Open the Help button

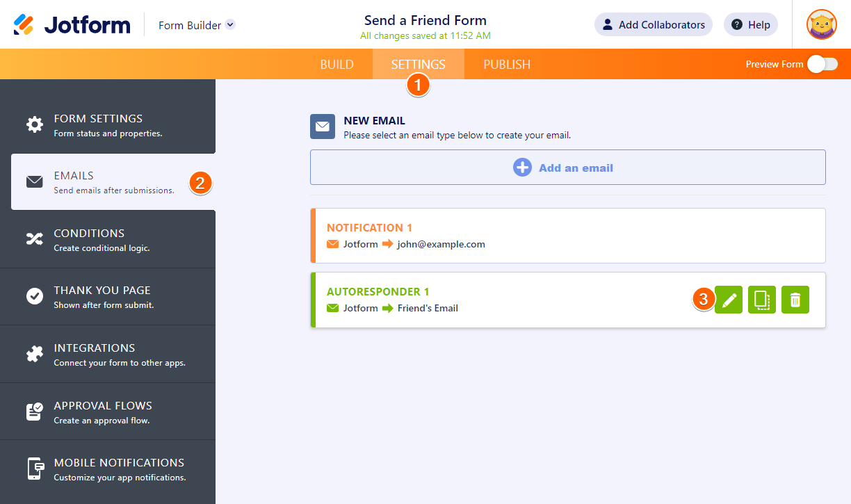pos(750,24)
